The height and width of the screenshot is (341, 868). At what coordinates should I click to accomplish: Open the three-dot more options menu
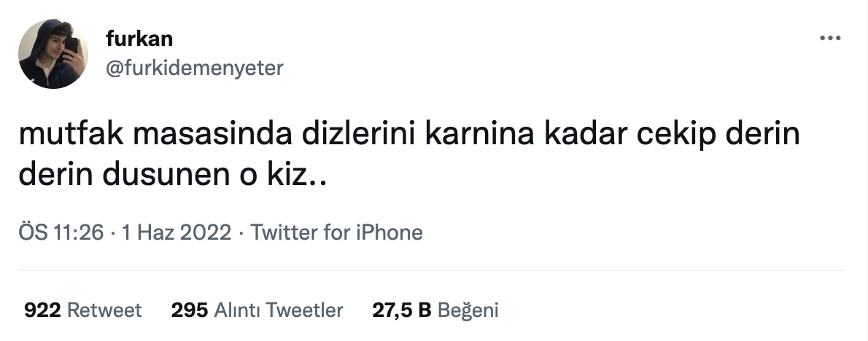(x=830, y=38)
